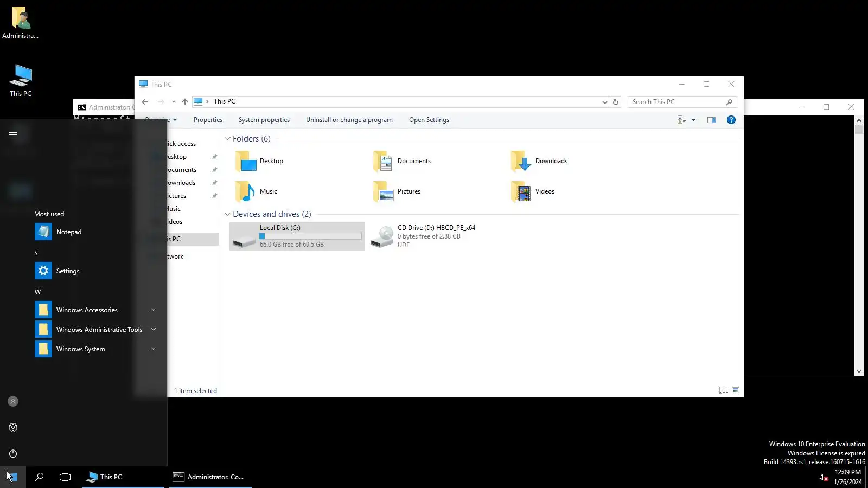
Task: Select the Local Disk (C:) drive
Action: [297, 236]
